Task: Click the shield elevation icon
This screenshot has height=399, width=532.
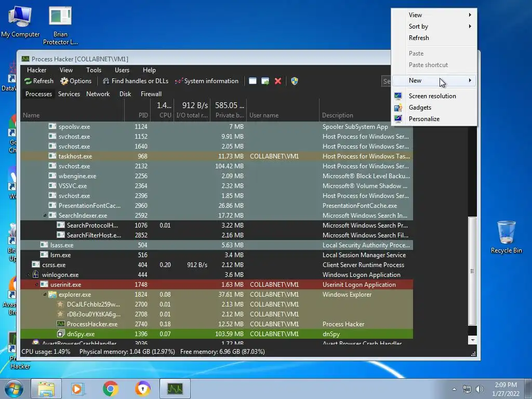Action: (x=295, y=81)
